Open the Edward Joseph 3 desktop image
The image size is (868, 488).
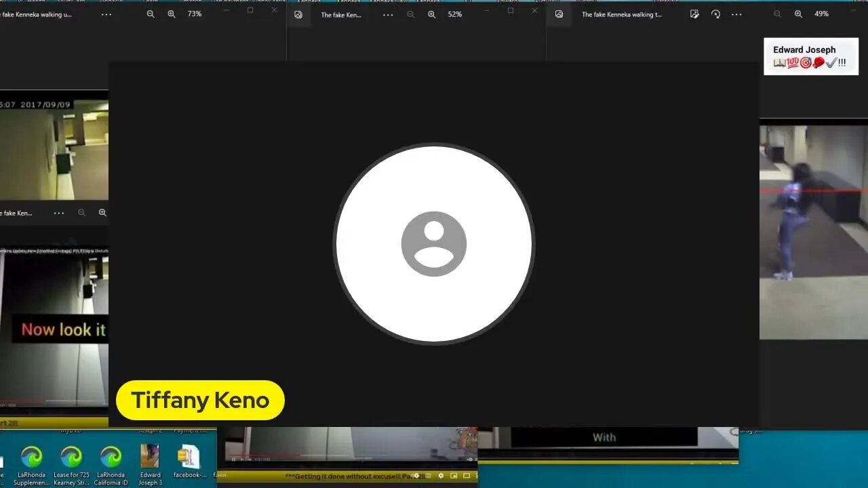(x=150, y=465)
